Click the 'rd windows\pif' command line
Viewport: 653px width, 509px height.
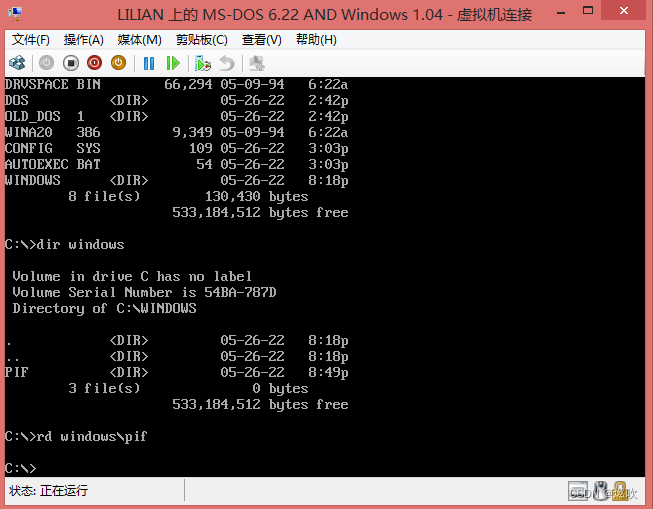pyautogui.click(x=76, y=437)
